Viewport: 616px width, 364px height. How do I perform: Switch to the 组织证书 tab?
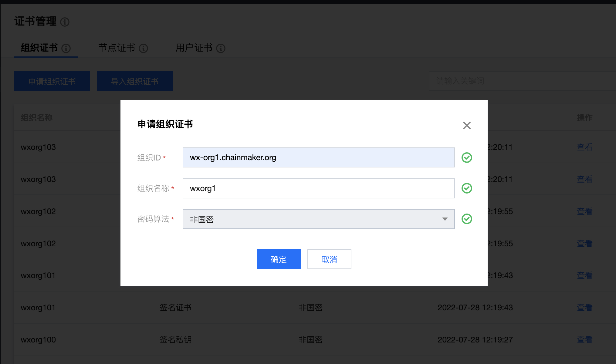[39, 48]
